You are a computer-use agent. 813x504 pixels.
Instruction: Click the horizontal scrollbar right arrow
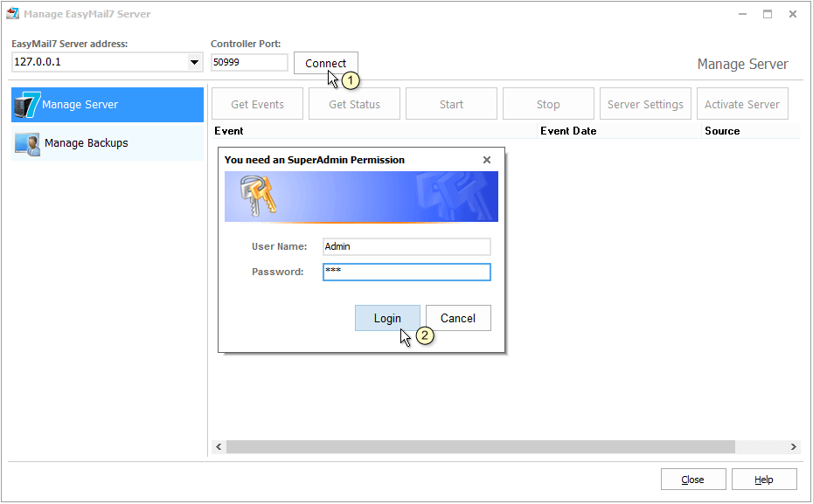coord(793,446)
